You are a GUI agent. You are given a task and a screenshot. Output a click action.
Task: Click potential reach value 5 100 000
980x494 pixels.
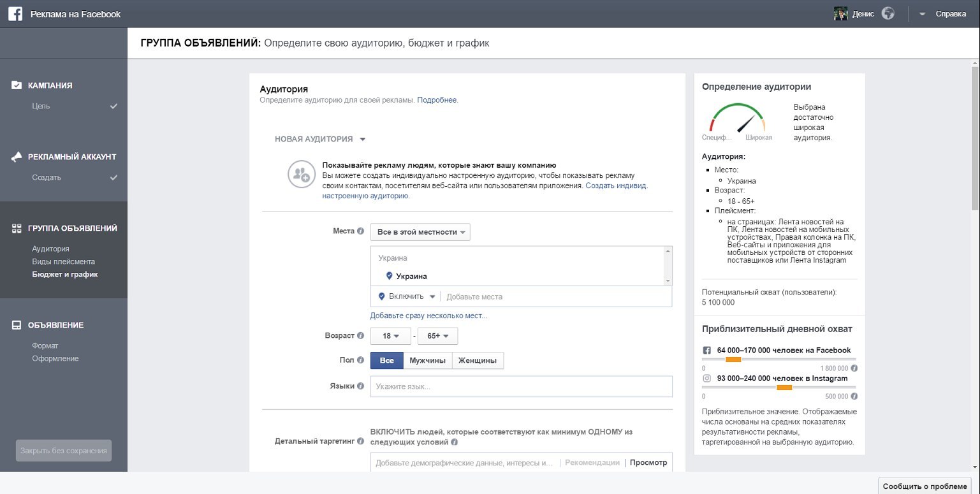(x=718, y=302)
